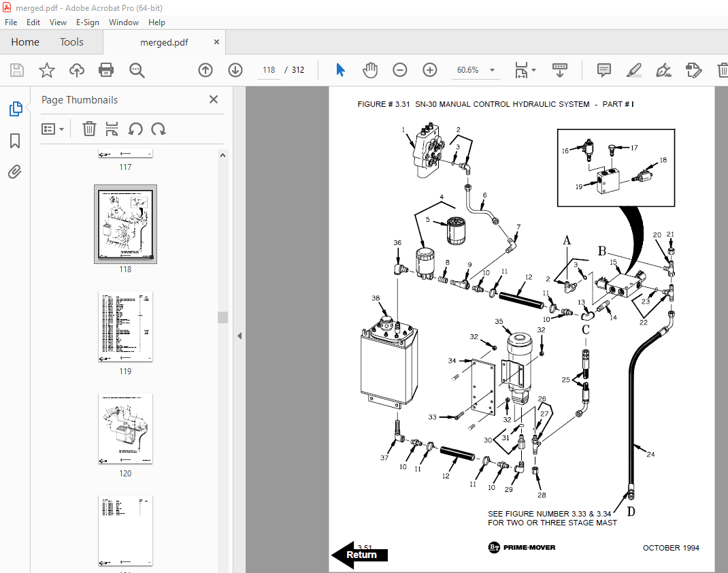The width and height of the screenshot is (728, 573).
Task: Open Fill & Sign with the pen icon
Action: pos(663,69)
